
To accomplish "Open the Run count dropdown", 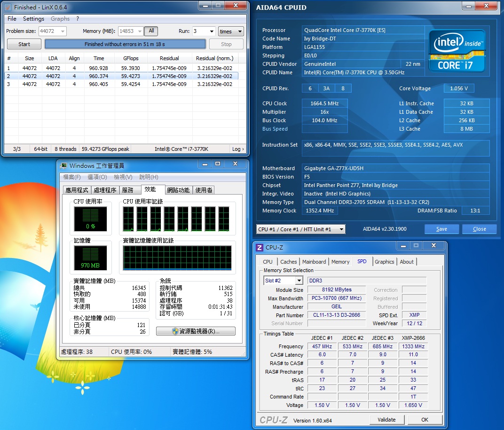I will coord(212,31).
